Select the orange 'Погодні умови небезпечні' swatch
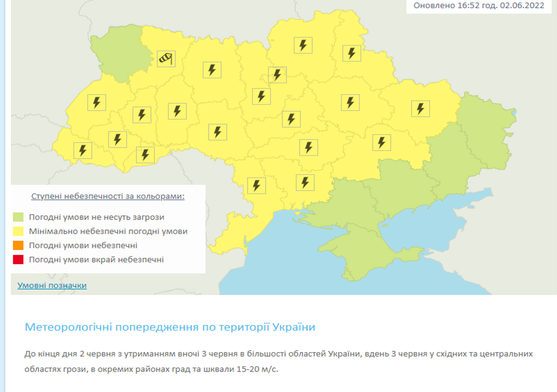Viewport: 557px width, 392px height. (x=18, y=245)
